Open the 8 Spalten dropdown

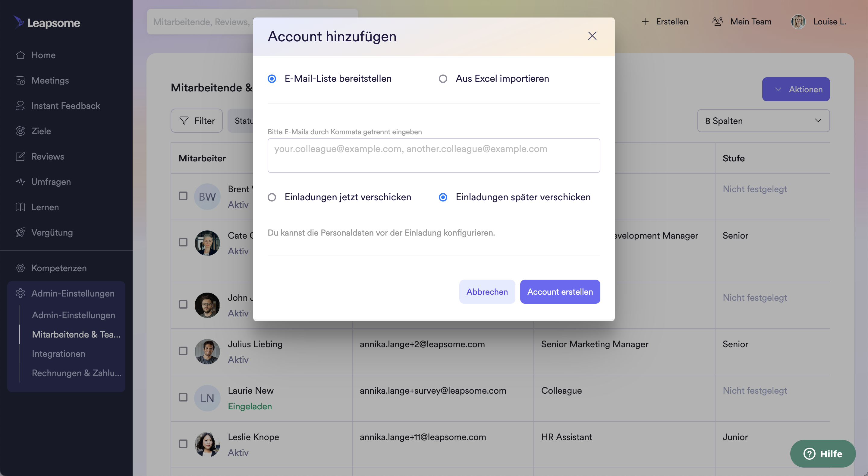click(x=763, y=120)
